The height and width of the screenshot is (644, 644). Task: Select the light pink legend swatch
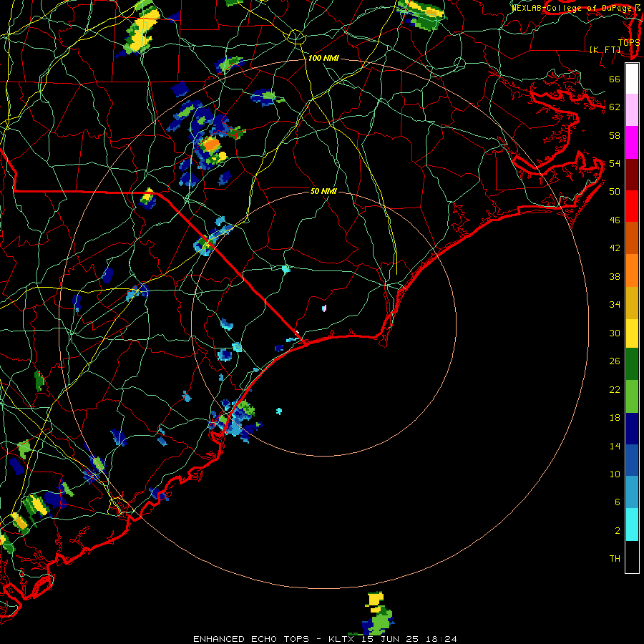coord(632,109)
